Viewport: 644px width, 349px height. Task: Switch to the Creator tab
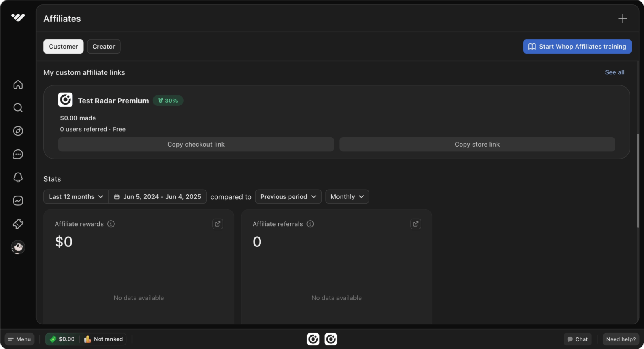coord(104,47)
